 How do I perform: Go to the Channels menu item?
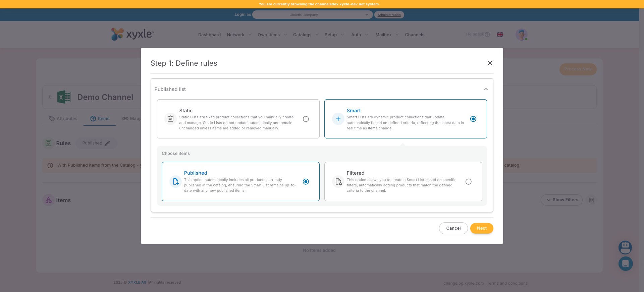point(415,35)
